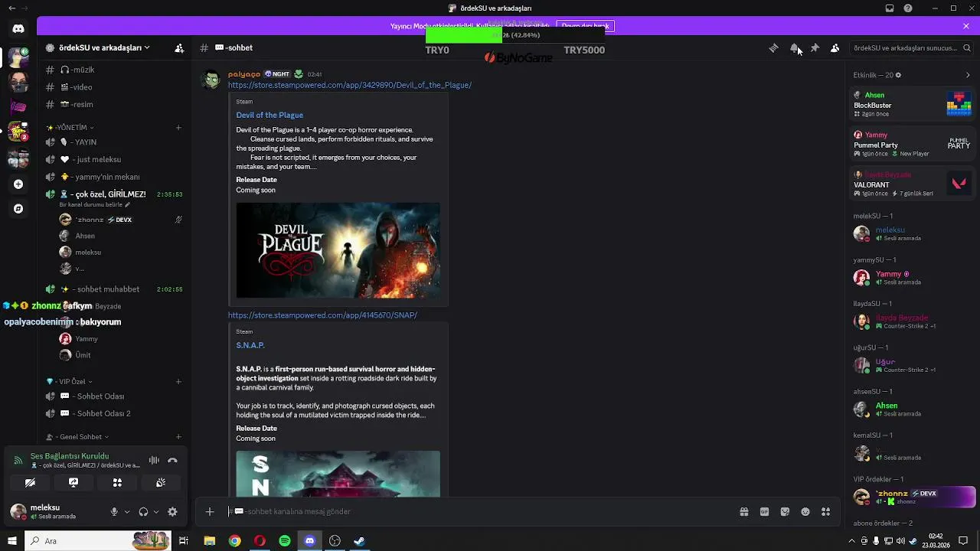Open the resim text channel
This screenshot has height=551, width=980.
pyautogui.click(x=115, y=104)
